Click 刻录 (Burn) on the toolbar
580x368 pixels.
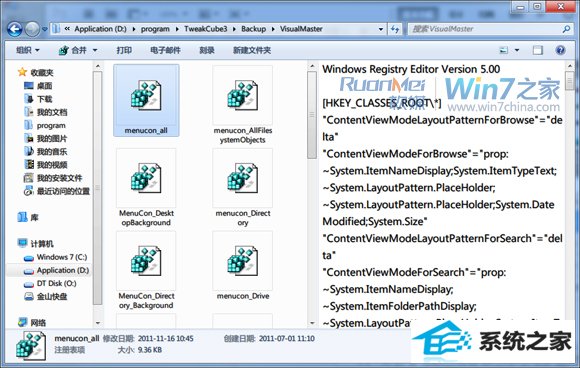(207, 50)
